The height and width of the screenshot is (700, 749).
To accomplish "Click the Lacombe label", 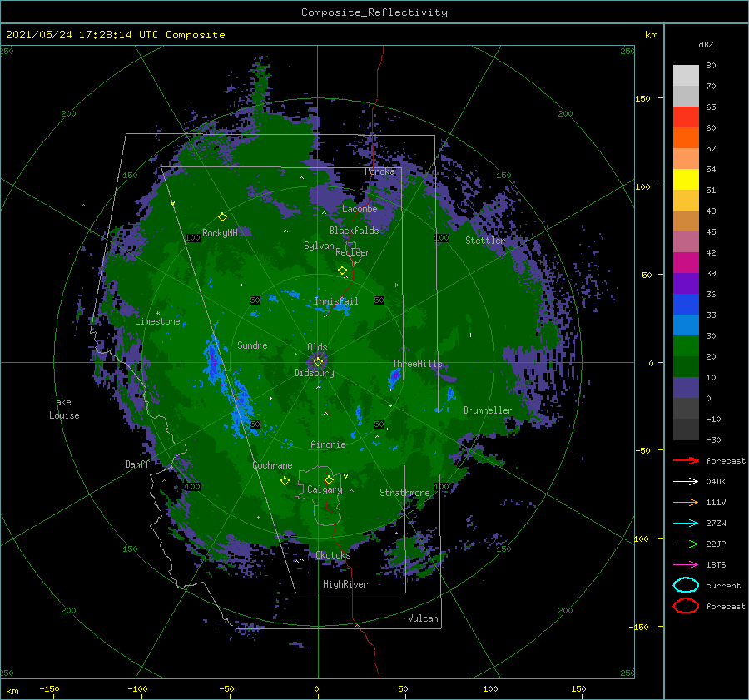I will (x=360, y=209).
